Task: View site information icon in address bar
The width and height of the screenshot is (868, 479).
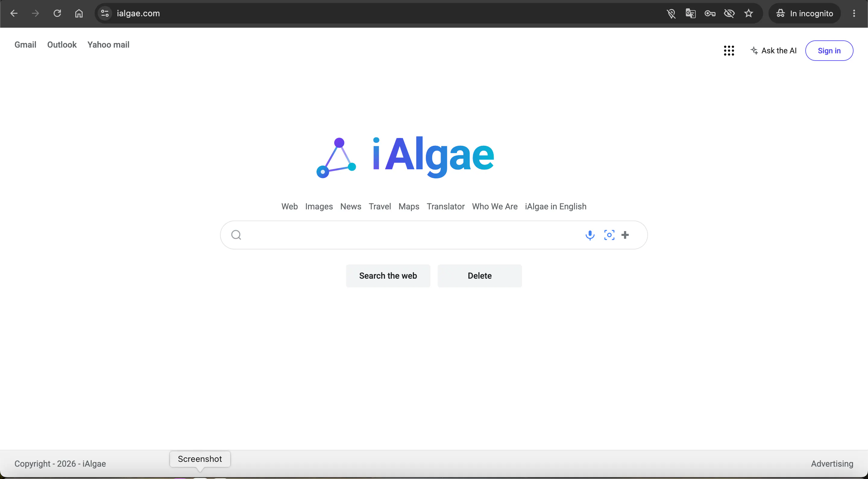Action: point(105,14)
